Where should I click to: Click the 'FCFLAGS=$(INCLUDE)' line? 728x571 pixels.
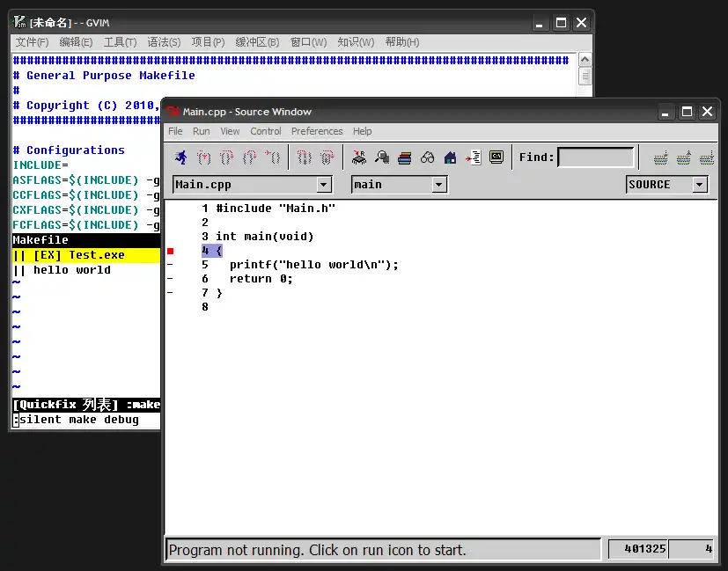[x=86, y=225]
